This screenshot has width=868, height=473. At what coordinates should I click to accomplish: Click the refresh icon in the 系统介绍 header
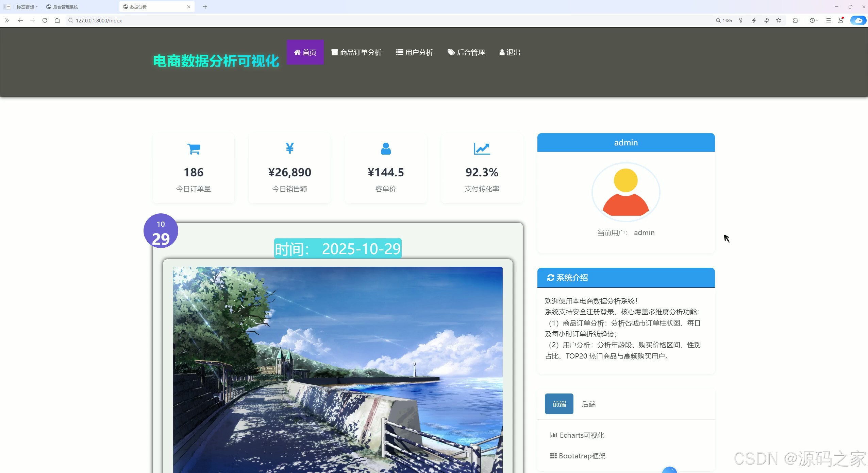pos(551,278)
